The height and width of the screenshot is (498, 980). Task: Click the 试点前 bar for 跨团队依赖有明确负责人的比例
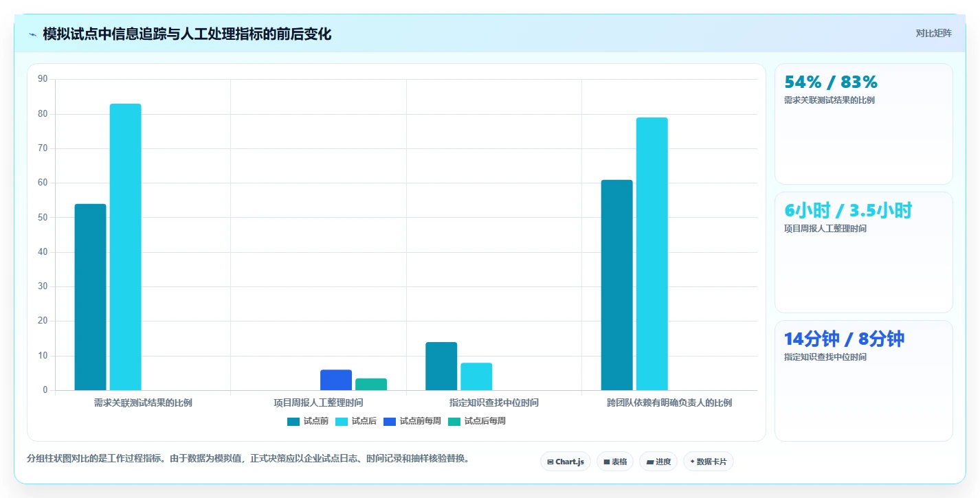point(616,285)
